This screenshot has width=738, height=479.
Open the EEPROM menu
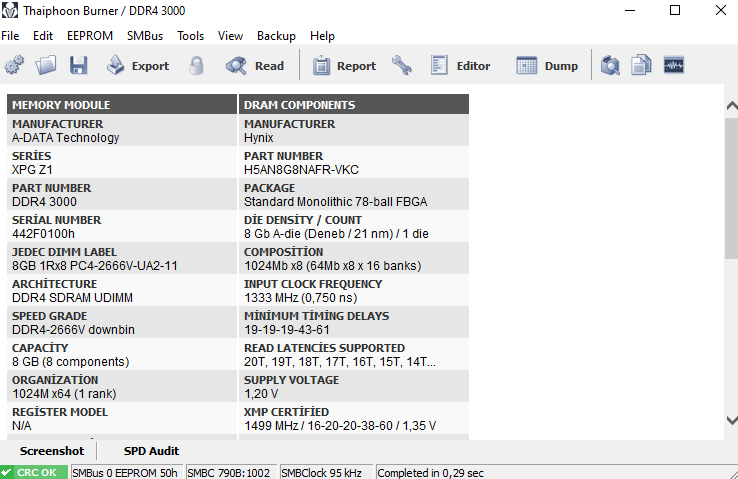[90, 35]
